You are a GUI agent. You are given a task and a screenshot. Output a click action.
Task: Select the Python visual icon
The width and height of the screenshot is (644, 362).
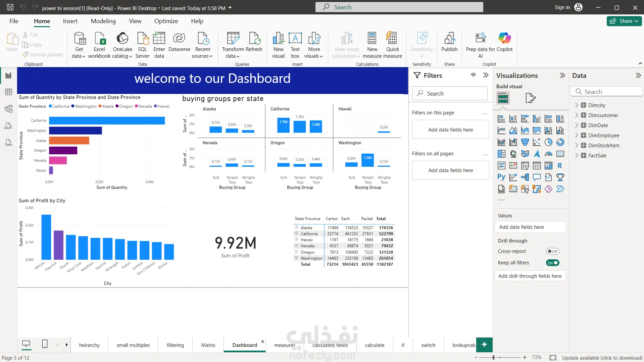click(x=501, y=177)
